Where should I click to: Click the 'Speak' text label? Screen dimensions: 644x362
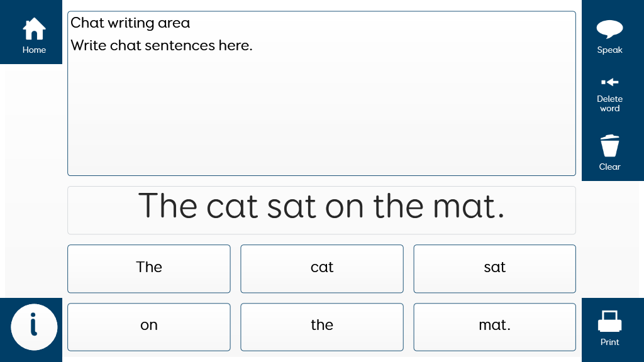609,50
